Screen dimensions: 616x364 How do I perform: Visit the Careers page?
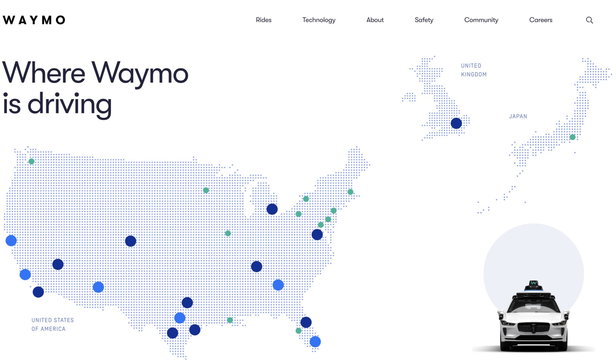540,20
